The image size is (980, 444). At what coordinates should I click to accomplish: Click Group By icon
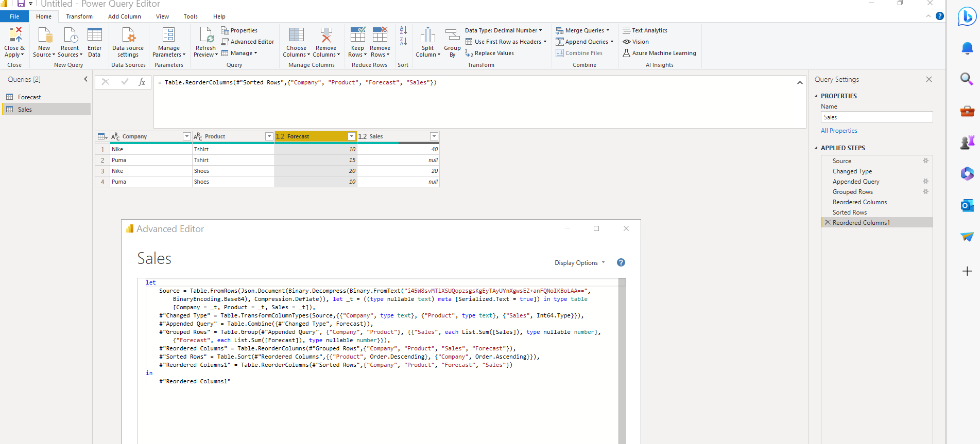[x=452, y=34]
